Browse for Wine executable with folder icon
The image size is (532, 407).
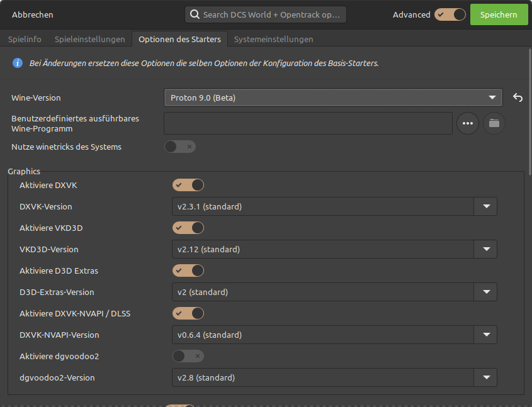(494, 123)
